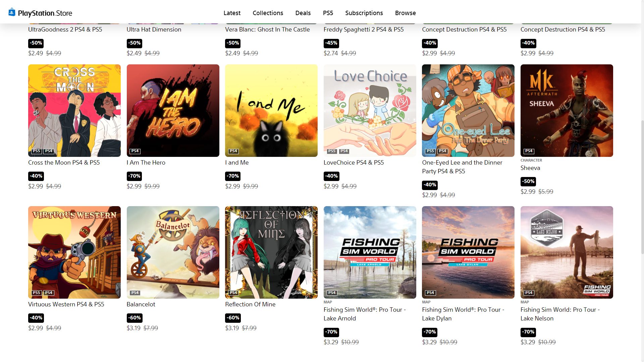This screenshot has width=644, height=362.
Task: Open the Collections menu item
Action: pyautogui.click(x=268, y=13)
